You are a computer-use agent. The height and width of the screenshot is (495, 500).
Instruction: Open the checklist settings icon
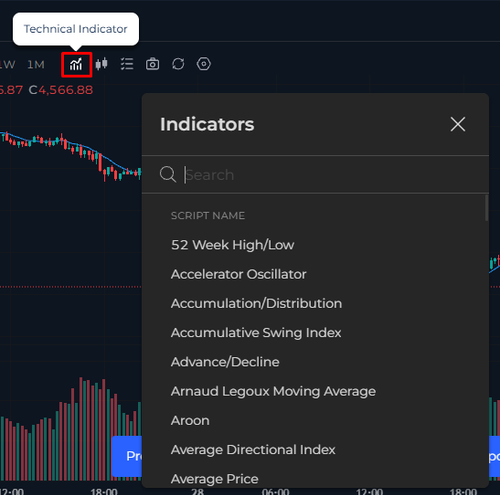[x=127, y=64]
